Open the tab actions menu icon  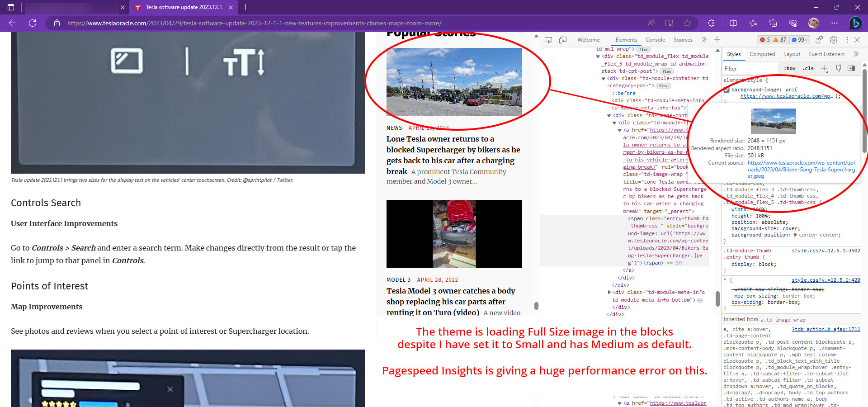(x=11, y=7)
